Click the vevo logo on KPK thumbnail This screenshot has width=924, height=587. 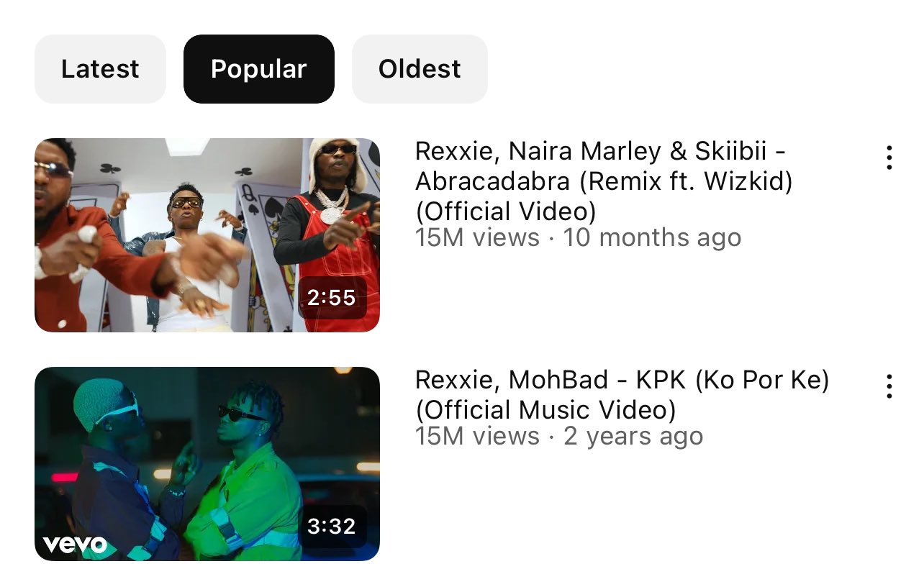(75, 545)
